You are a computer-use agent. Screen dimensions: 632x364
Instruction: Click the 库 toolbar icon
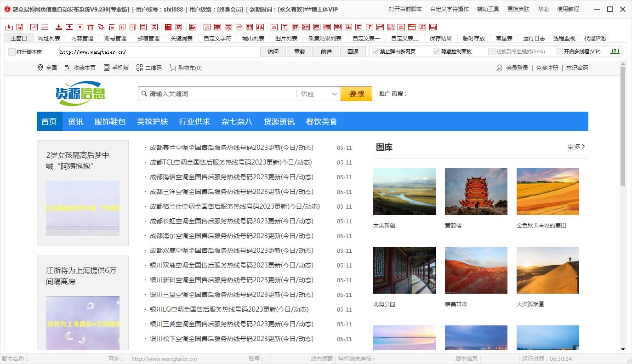point(401,27)
